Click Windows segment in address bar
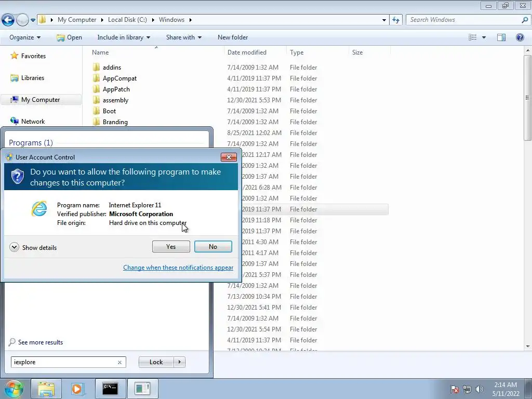This screenshot has width=532, height=399. tap(171, 20)
